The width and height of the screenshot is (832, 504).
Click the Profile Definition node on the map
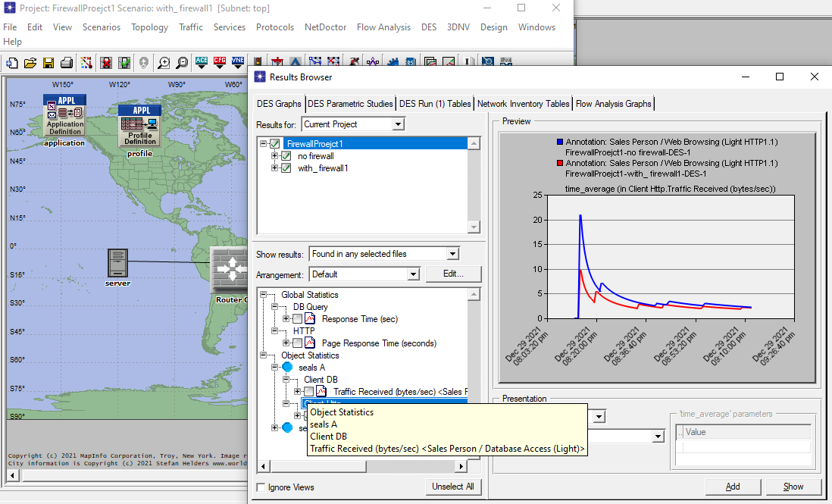(139, 126)
